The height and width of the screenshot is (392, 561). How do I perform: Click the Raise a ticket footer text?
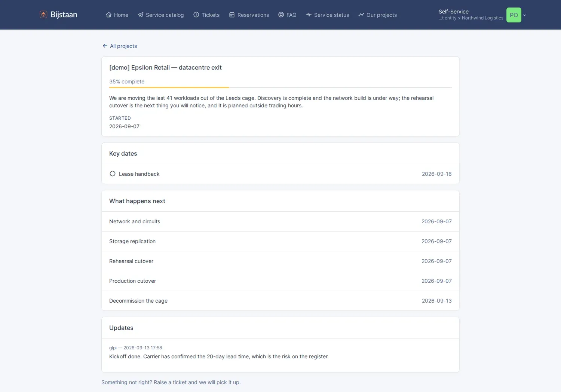point(171,382)
